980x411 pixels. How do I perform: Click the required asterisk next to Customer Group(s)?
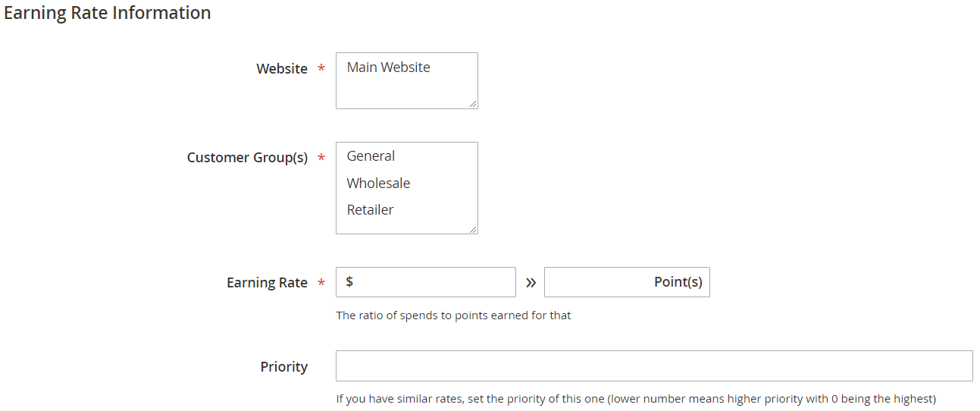tap(321, 158)
